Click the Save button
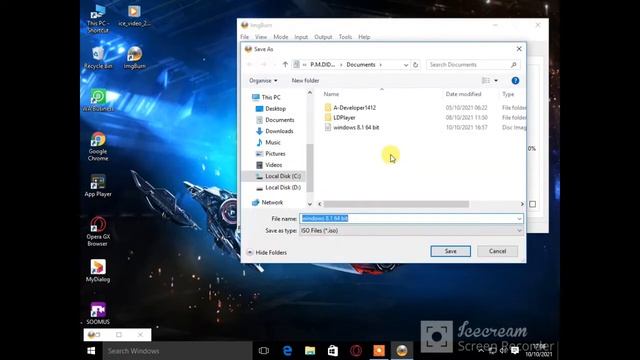The height and width of the screenshot is (360, 640). tap(451, 251)
